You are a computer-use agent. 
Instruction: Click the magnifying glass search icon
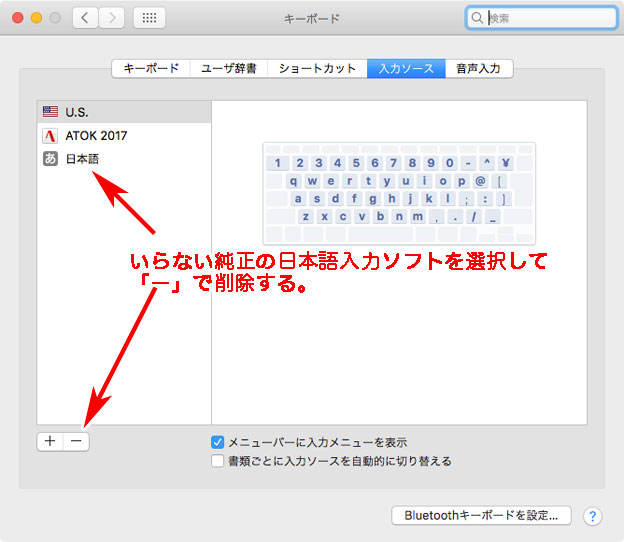(x=477, y=18)
